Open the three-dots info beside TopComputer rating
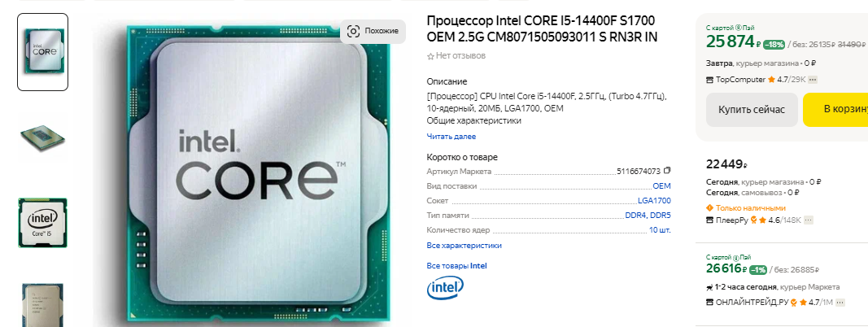This screenshot has width=868, height=327. 813,80
